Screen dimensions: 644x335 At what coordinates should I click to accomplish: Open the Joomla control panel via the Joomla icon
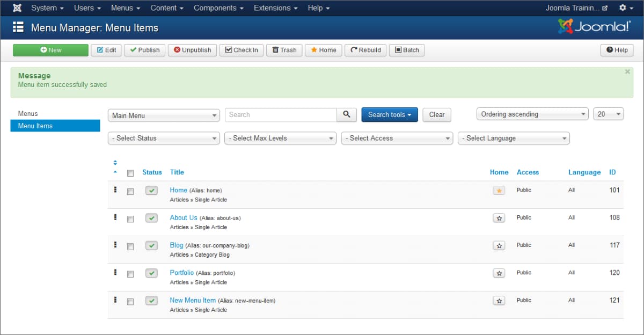point(17,8)
